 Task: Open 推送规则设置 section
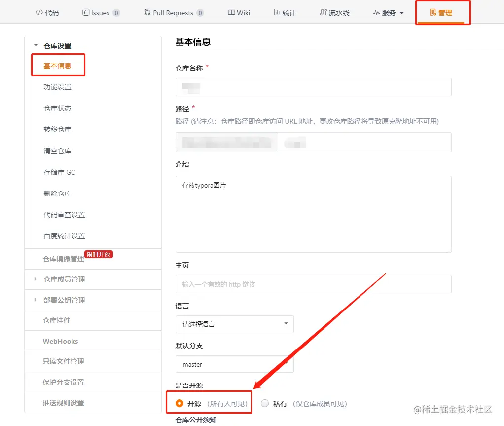(63, 403)
